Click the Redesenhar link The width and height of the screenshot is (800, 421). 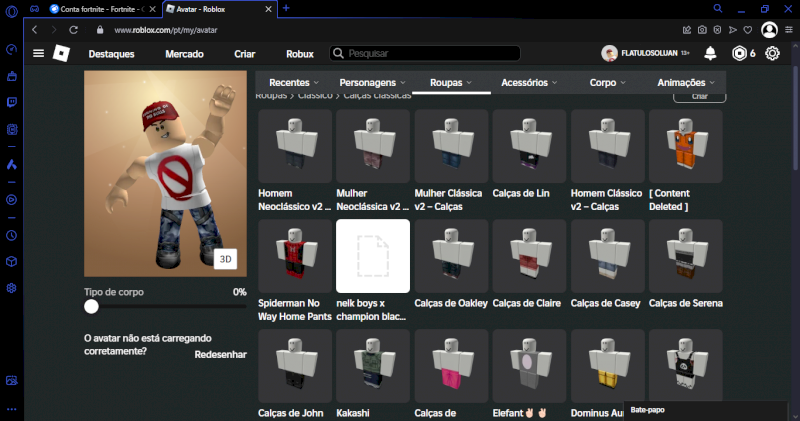[220, 355]
